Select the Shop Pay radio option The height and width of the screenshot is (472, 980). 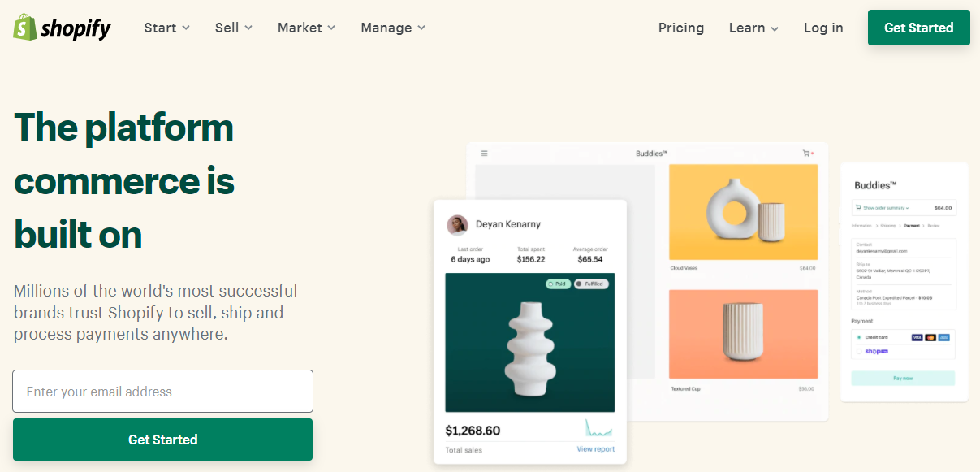(859, 351)
